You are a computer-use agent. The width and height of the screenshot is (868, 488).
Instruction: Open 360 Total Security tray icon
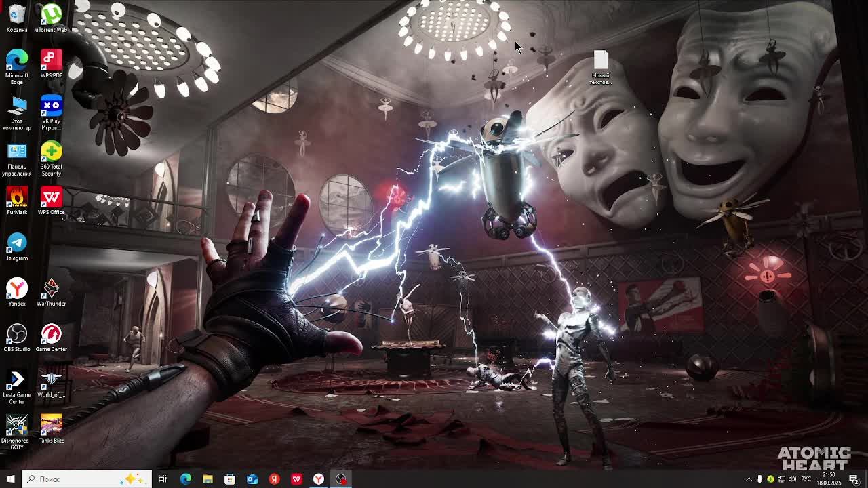pyautogui.click(x=770, y=479)
